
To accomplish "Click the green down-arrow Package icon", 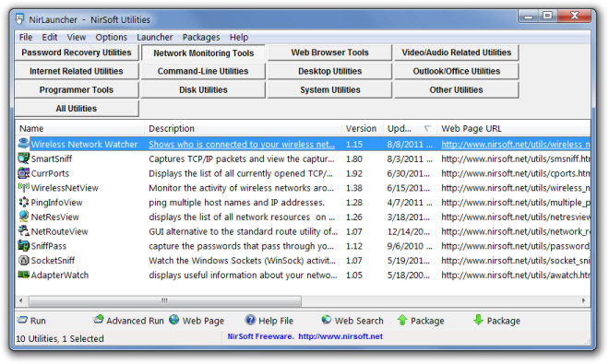I will 479,320.
